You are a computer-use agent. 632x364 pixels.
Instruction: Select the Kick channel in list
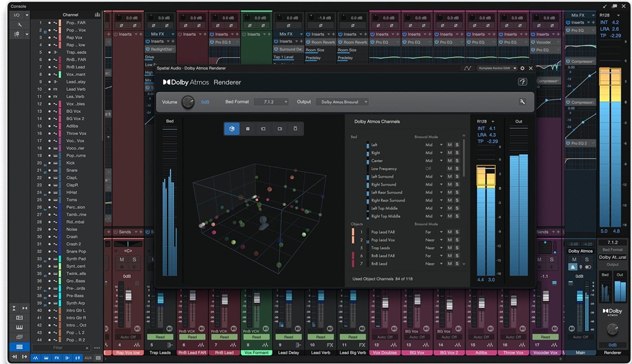[71, 163]
